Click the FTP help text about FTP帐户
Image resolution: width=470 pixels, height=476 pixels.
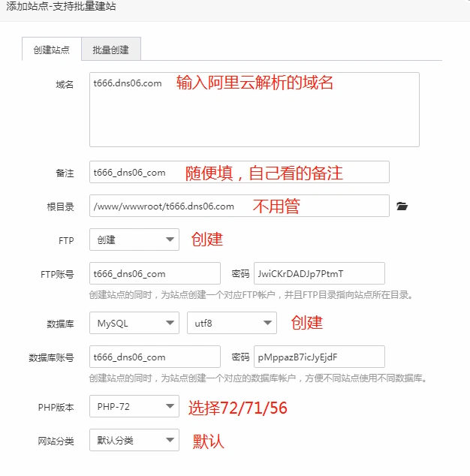point(251,295)
